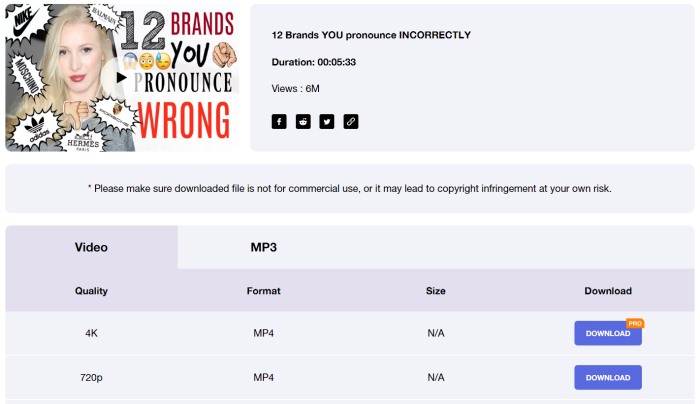Click the copyright notice text
The height and width of the screenshot is (404, 700).
click(350, 189)
